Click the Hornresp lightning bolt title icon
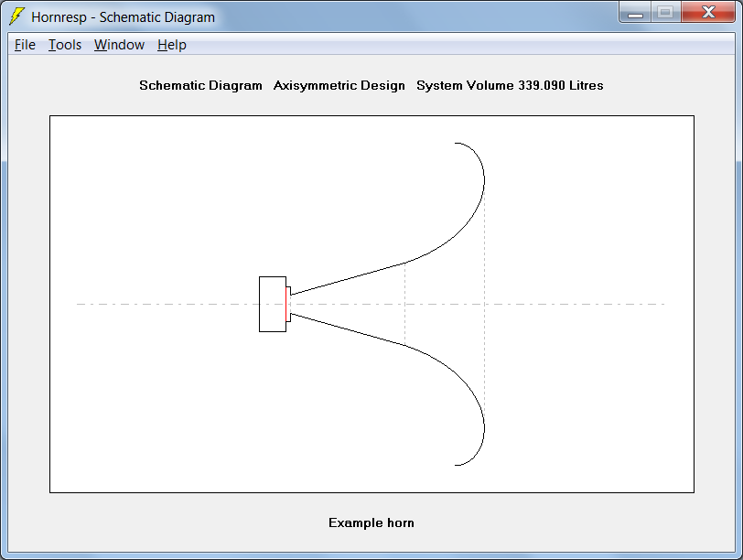743x560 pixels. pyautogui.click(x=16, y=16)
